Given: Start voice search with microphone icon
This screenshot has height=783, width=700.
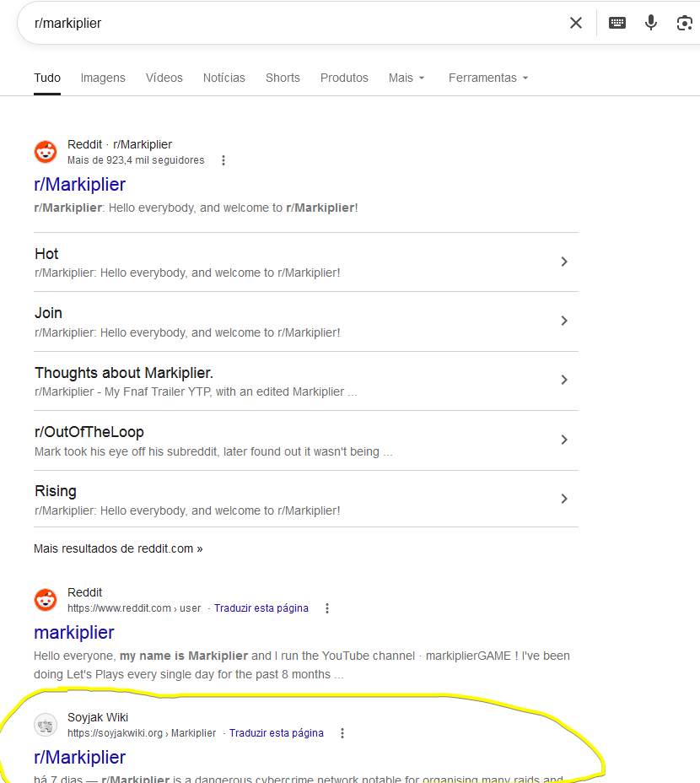Looking at the screenshot, I should click(x=651, y=23).
